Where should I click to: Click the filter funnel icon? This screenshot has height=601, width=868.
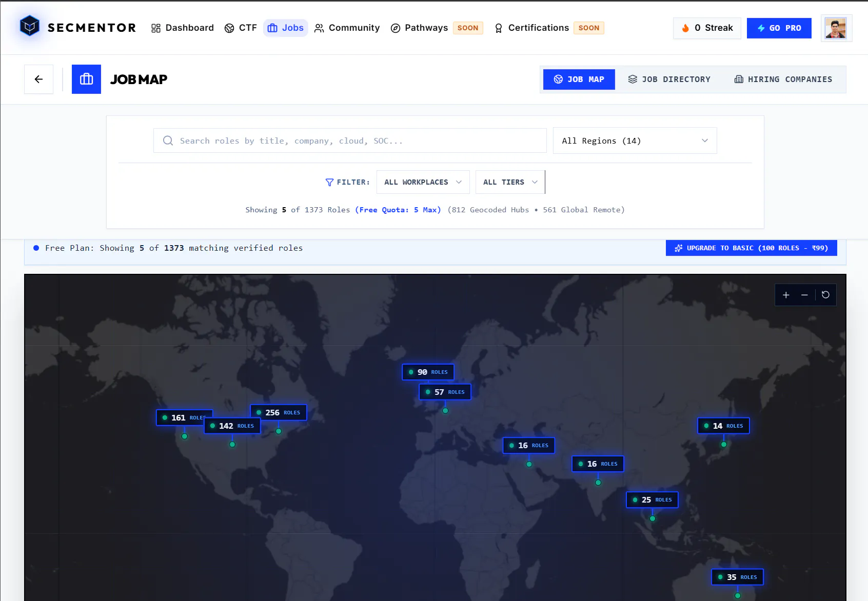pos(329,182)
